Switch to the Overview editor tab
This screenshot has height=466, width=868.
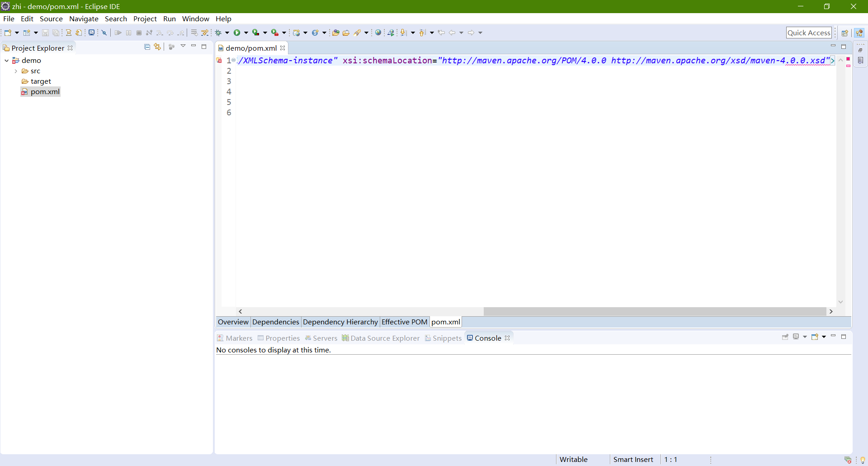click(x=233, y=322)
